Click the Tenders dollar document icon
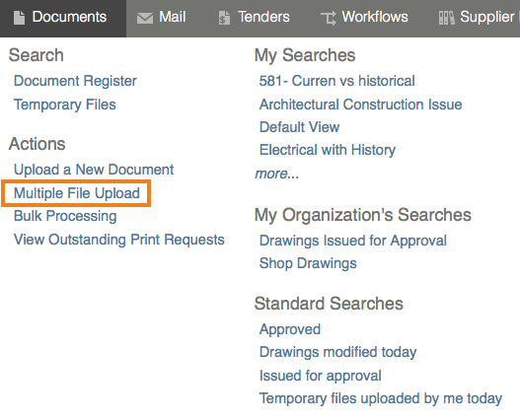 225,18
